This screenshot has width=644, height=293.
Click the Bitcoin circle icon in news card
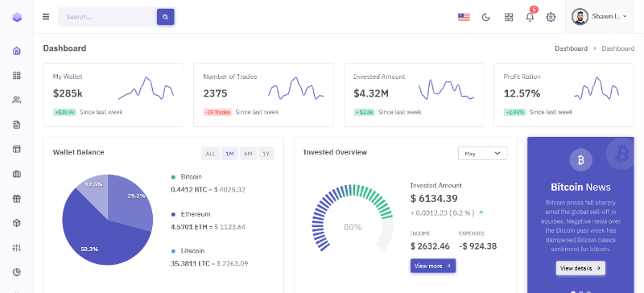click(x=580, y=160)
